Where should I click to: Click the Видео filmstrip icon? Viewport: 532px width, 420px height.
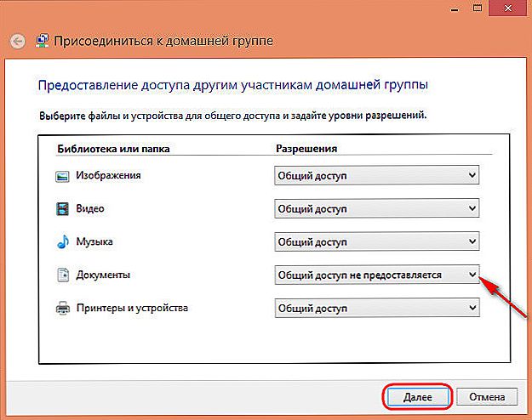pyautogui.click(x=62, y=209)
